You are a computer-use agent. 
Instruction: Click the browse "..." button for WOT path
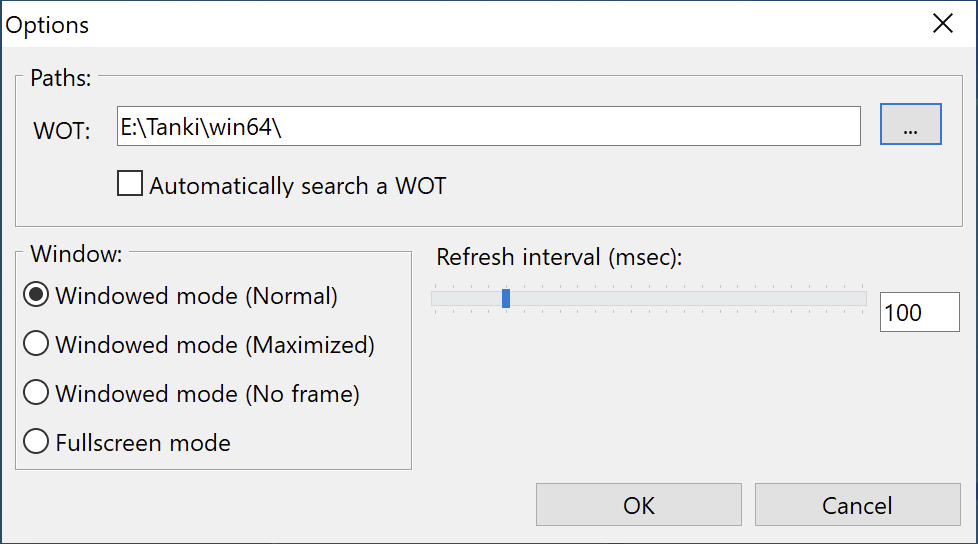910,125
